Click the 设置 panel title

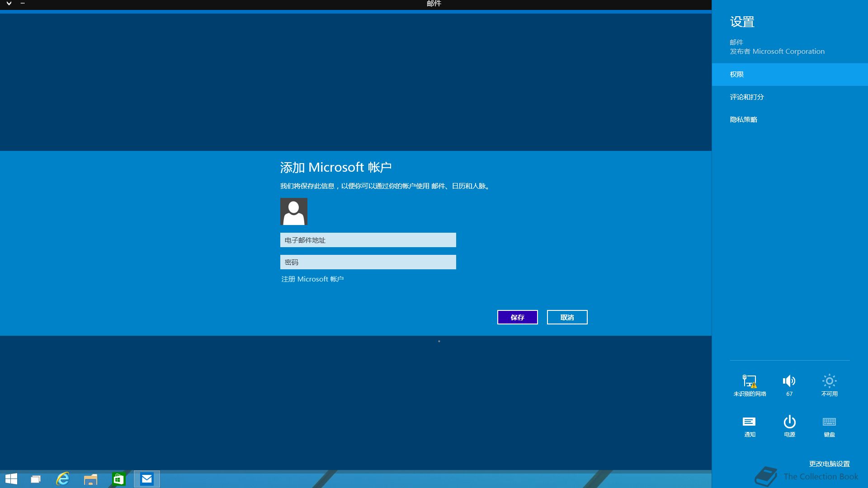point(742,22)
